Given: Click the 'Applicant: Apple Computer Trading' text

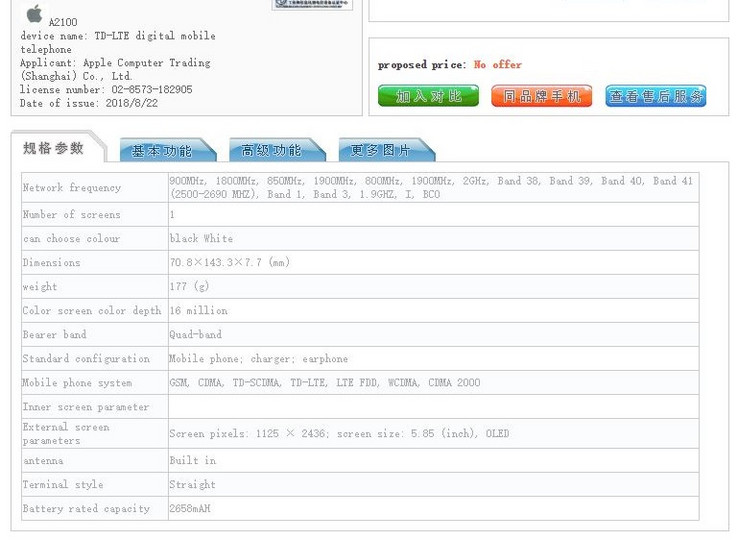Looking at the screenshot, I should pos(115,63).
